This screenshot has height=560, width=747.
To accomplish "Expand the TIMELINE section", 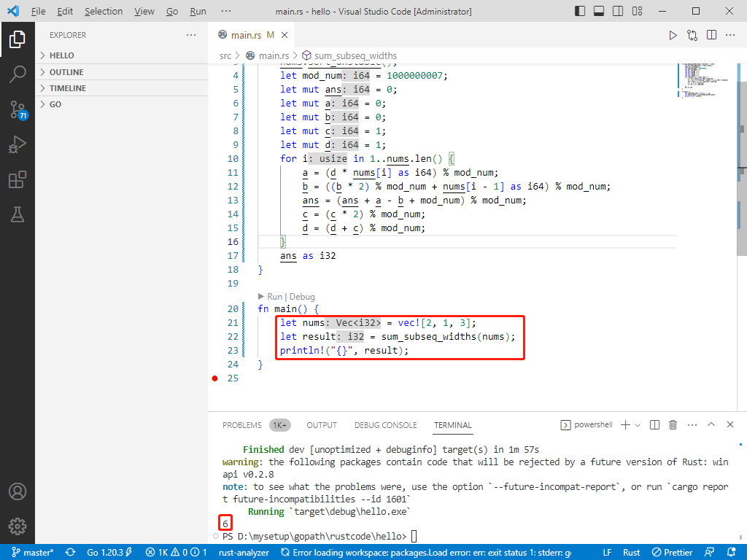I will 122,88.
